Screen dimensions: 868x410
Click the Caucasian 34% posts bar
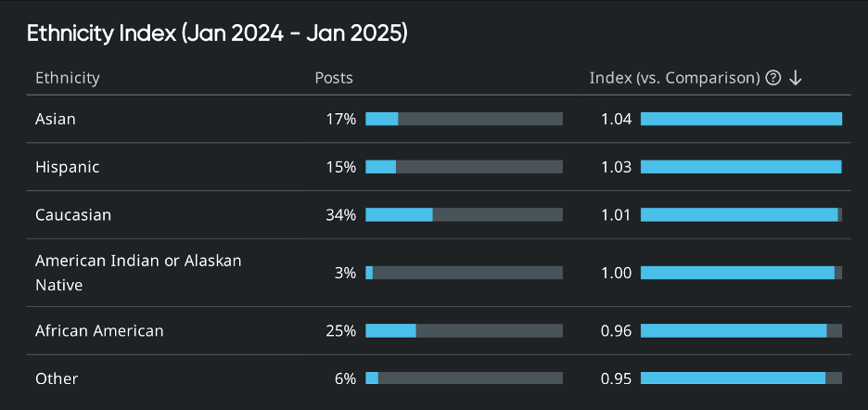464,215
